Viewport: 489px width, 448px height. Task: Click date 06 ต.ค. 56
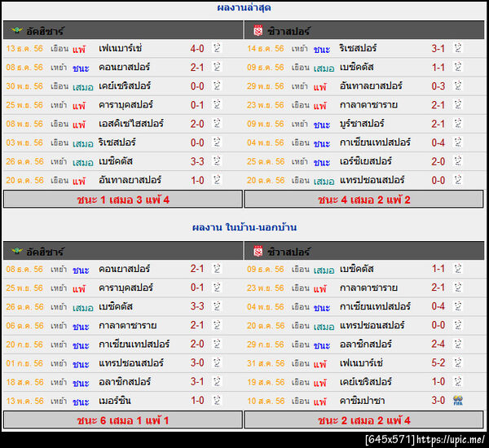pyautogui.click(x=25, y=326)
